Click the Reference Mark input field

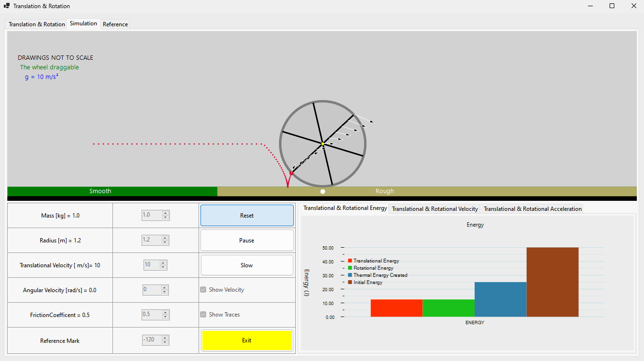[152, 340]
